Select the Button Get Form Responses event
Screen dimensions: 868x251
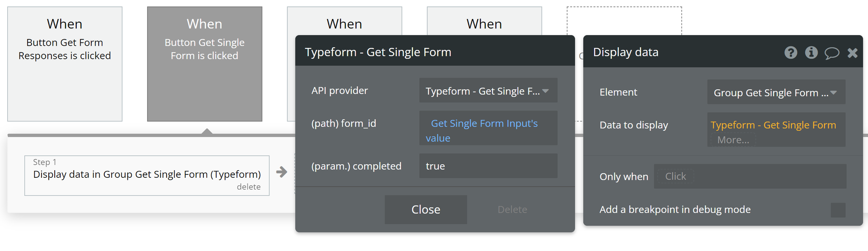pos(65,64)
